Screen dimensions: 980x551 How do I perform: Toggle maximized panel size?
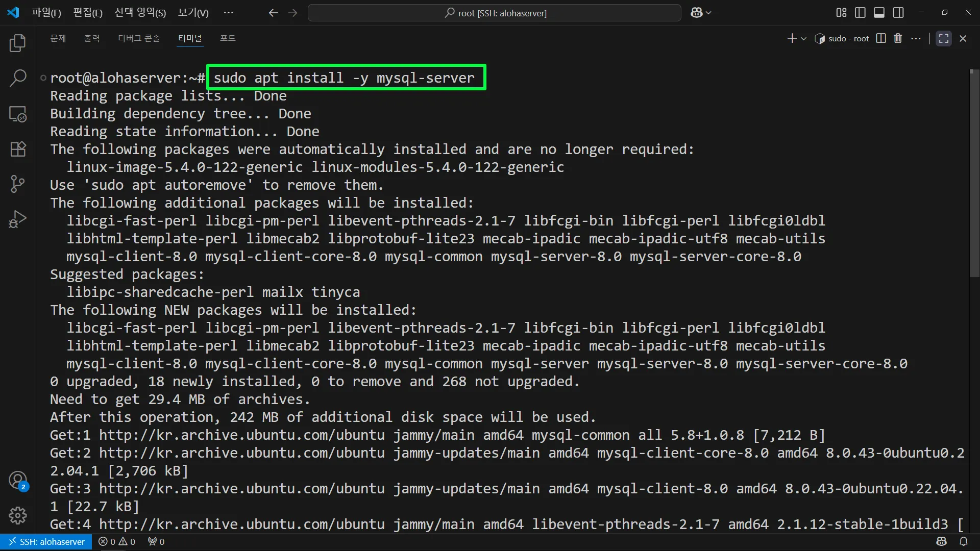pos(943,38)
